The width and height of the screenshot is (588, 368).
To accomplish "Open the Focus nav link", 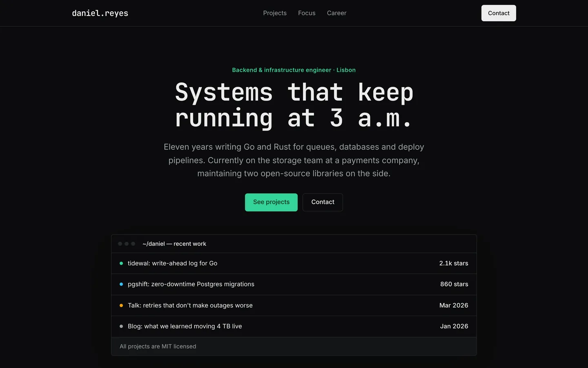I will click(x=307, y=13).
